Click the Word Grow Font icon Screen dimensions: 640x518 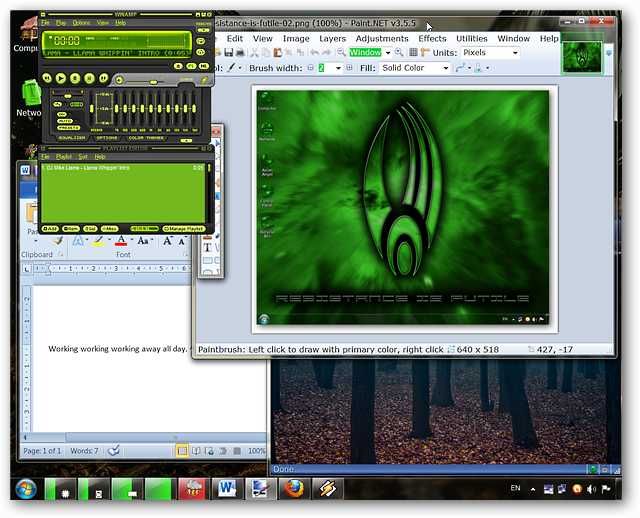point(167,240)
